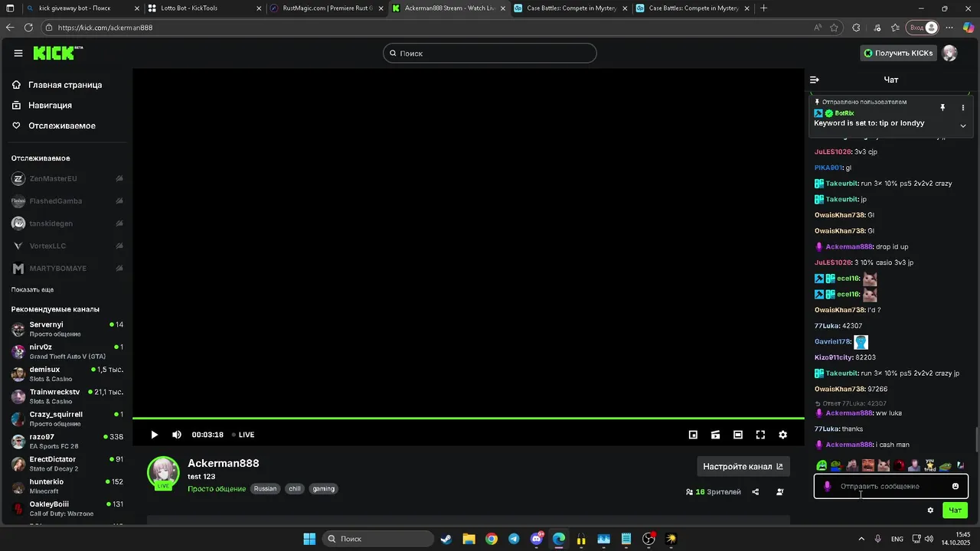Click the Поиск search field on Kick

click(x=490, y=53)
